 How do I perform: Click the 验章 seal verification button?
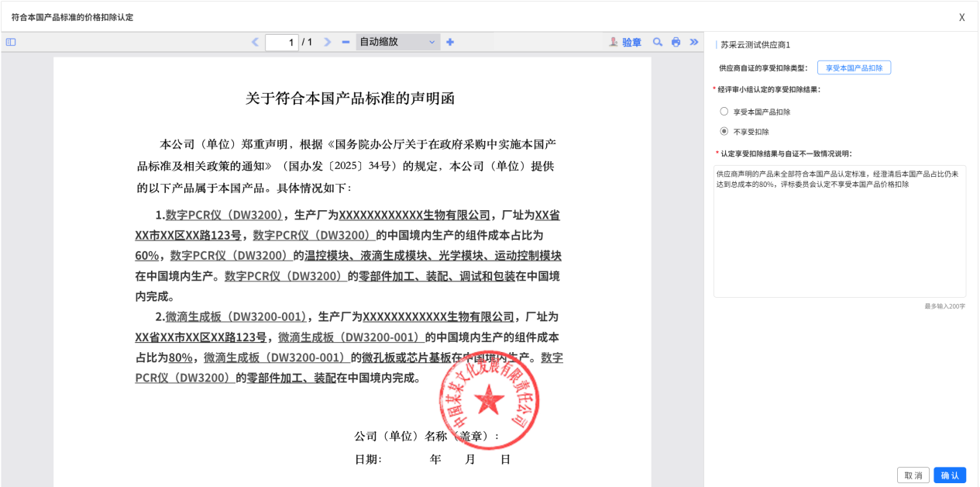click(x=625, y=42)
